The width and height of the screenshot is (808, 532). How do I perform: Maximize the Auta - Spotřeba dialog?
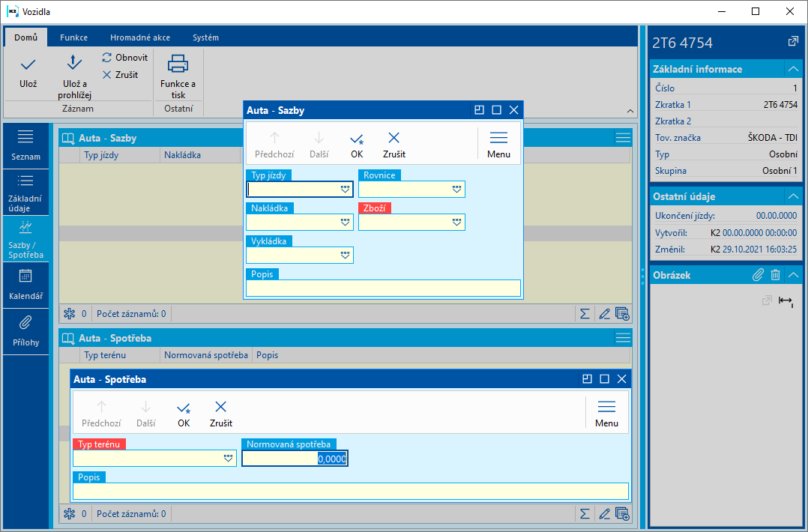coord(604,379)
